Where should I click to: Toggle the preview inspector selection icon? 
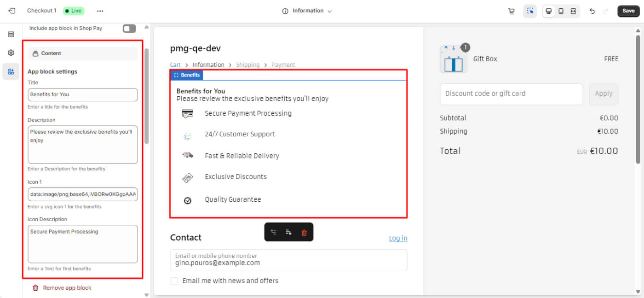point(530,11)
